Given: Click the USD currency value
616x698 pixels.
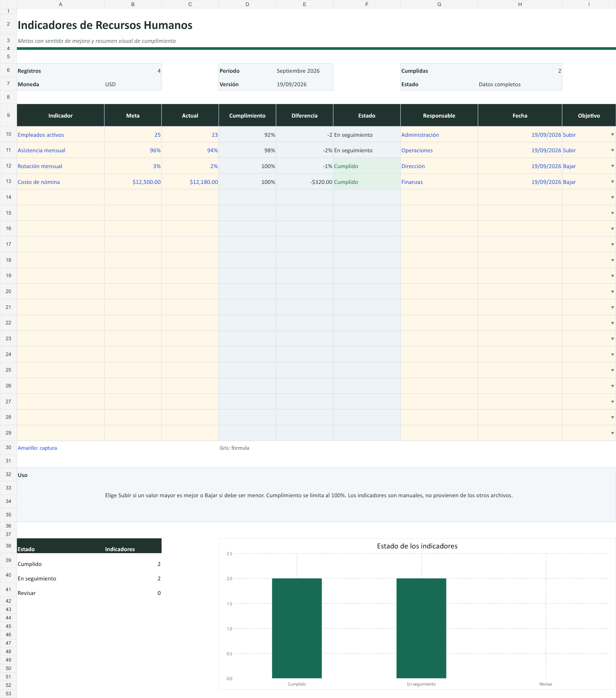Looking at the screenshot, I should pyautogui.click(x=110, y=84).
